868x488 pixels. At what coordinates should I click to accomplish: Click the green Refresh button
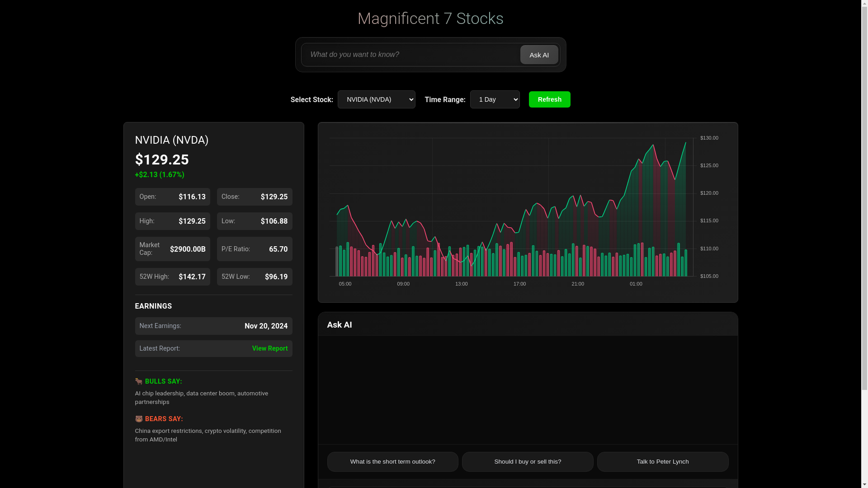[x=549, y=99]
